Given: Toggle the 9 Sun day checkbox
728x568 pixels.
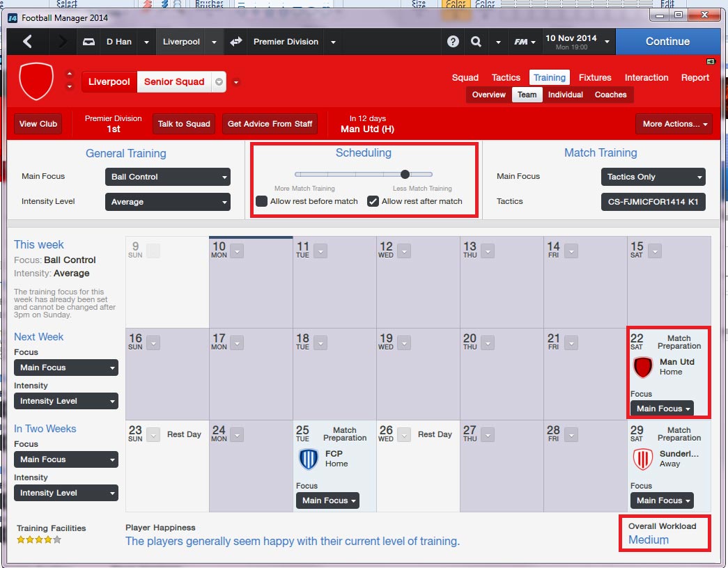Looking at the screenshot, I should point(153,251).
